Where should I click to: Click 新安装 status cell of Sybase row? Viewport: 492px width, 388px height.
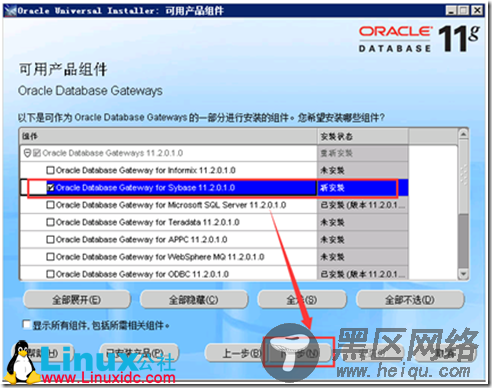(363, 188)
